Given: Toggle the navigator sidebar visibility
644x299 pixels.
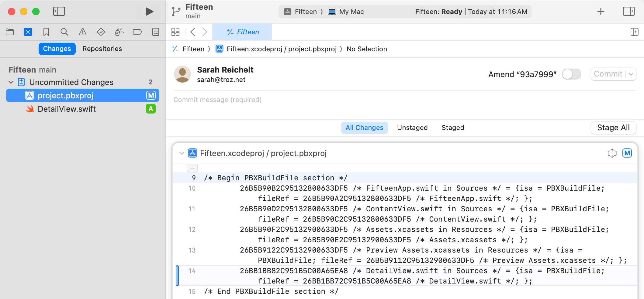Looking at the screenshot, I should (x=59, y=11).
